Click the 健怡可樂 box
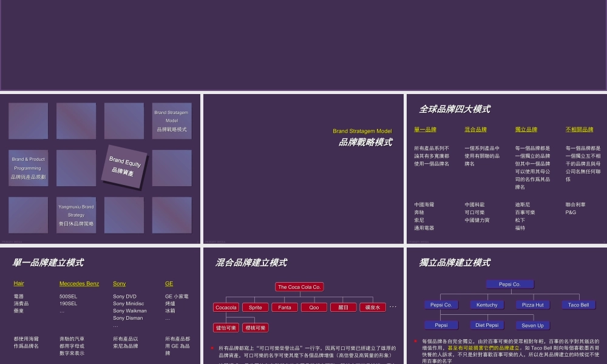 (226, 327)
